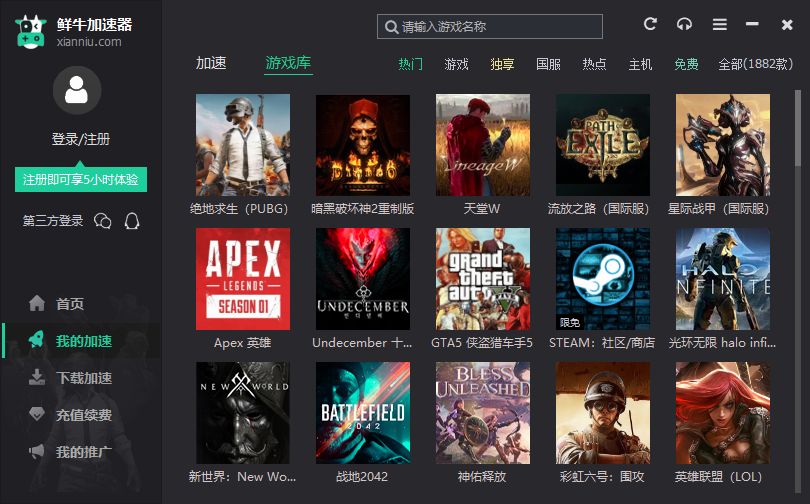This screenshot has width=810, height=504.
Task: Click the game name search field
Action: click(x=490, y=26)
